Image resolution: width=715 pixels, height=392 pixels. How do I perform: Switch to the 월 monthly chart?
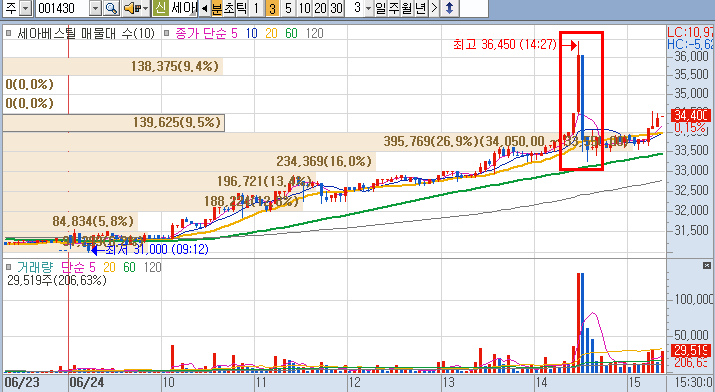click(407, 8)
